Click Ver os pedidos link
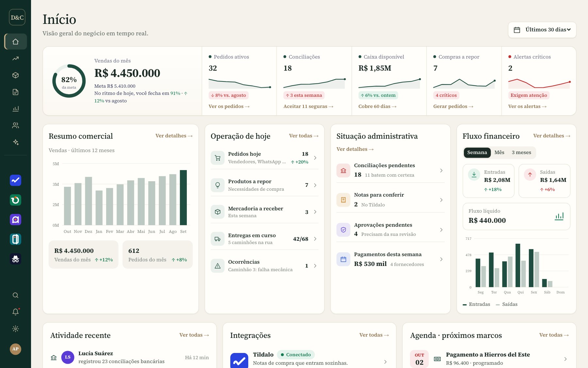 click(x=229, y=106)
